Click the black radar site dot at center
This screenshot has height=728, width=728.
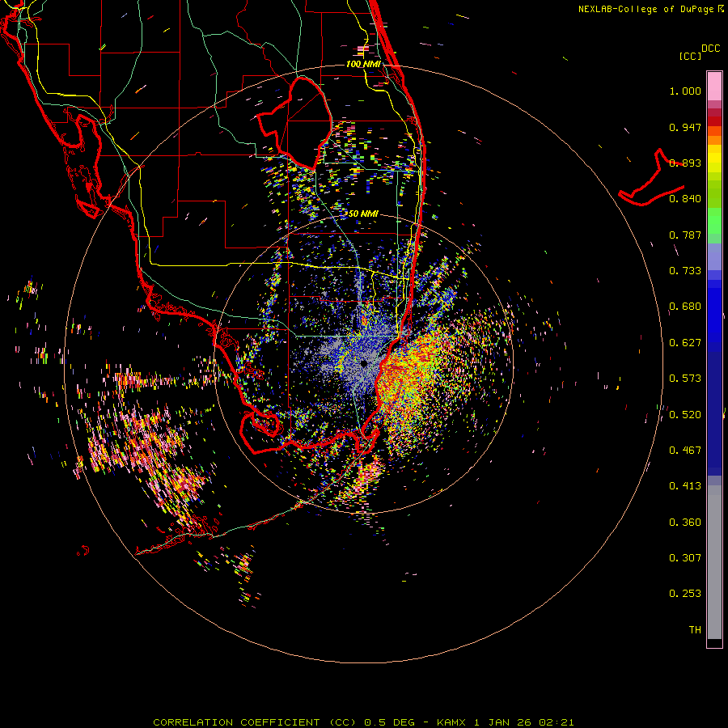[x=364, y=363]
